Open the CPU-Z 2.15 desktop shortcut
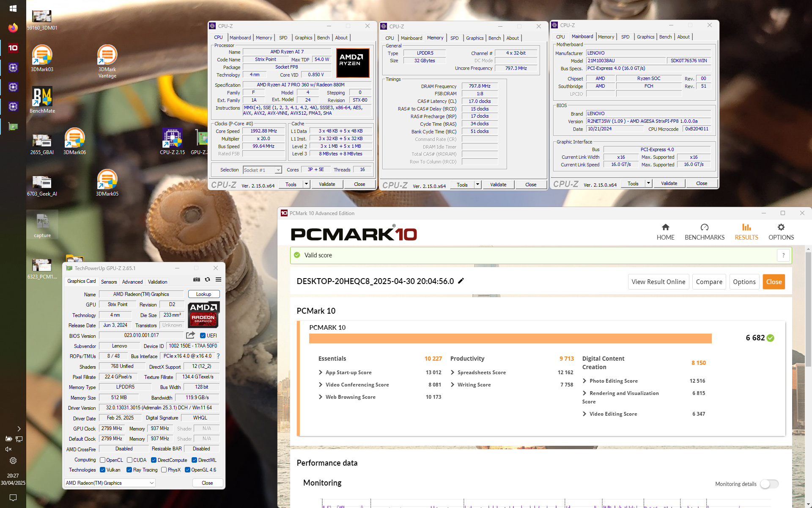Screen dimensions: 812x508 [172, 141]
